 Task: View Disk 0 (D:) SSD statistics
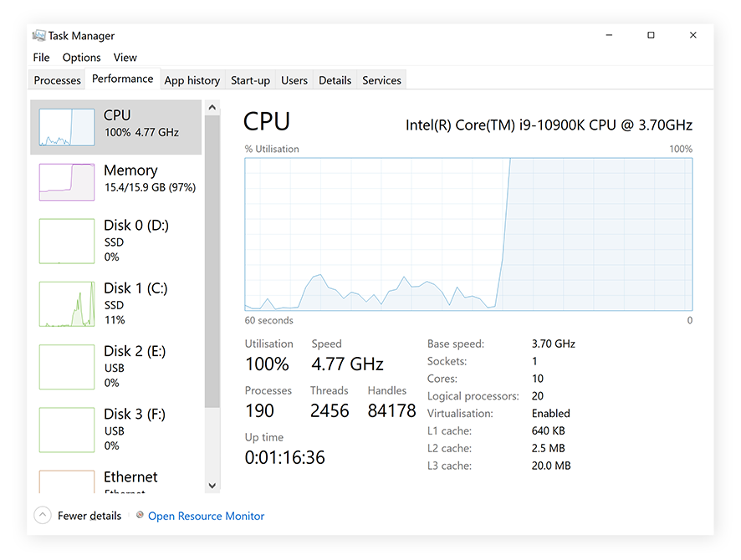(115, 242)
